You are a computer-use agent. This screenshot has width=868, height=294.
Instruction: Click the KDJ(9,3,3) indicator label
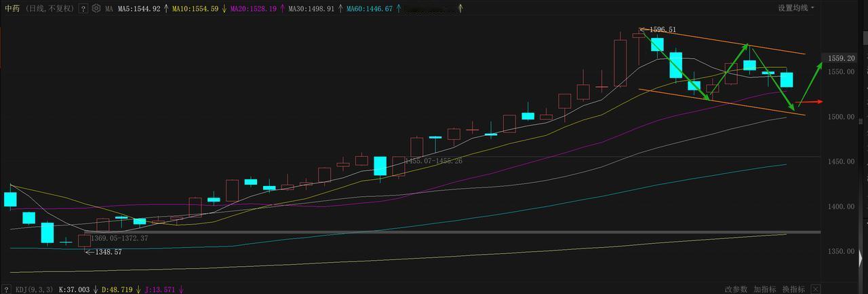34,289
